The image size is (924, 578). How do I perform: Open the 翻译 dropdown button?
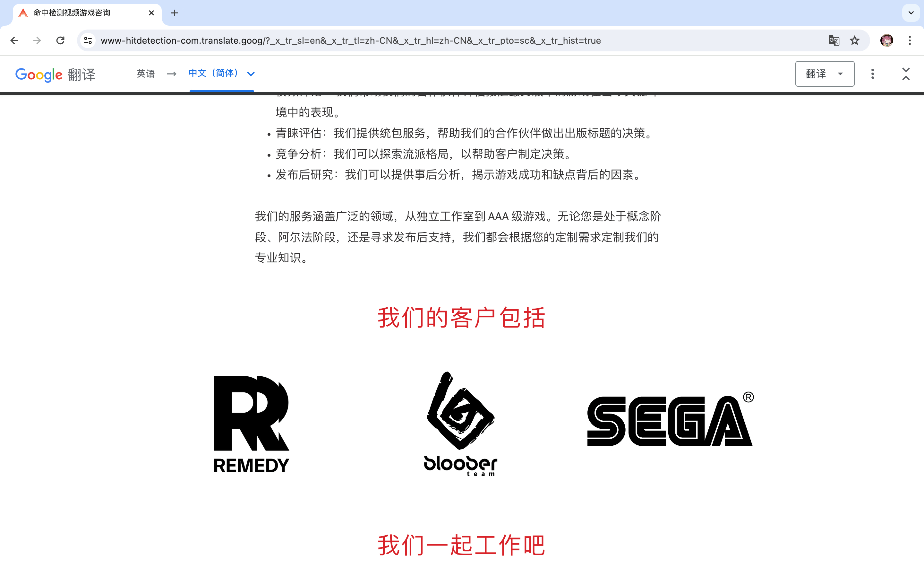click(825, 74)
